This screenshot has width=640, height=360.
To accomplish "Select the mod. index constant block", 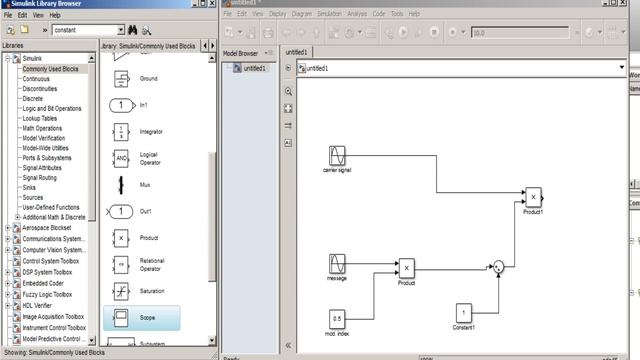I will pos(337,319).
